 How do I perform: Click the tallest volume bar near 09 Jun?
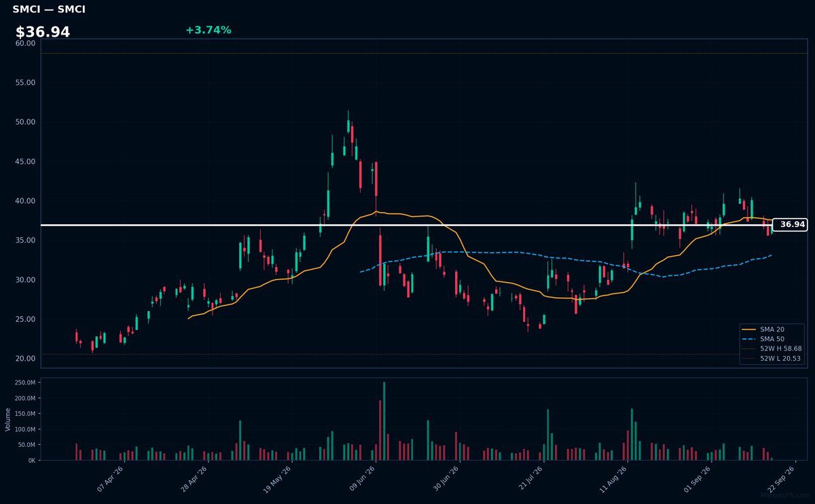coord(384,421)
